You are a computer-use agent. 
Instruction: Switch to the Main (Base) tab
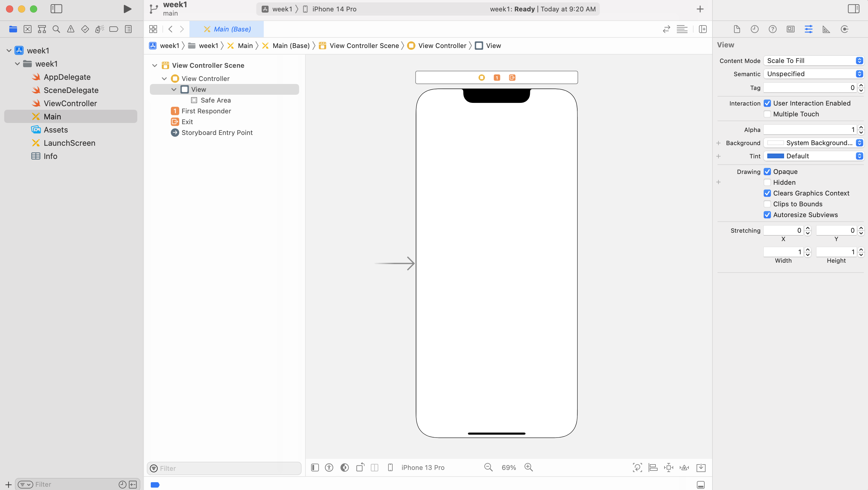click(x=228, y=29)
